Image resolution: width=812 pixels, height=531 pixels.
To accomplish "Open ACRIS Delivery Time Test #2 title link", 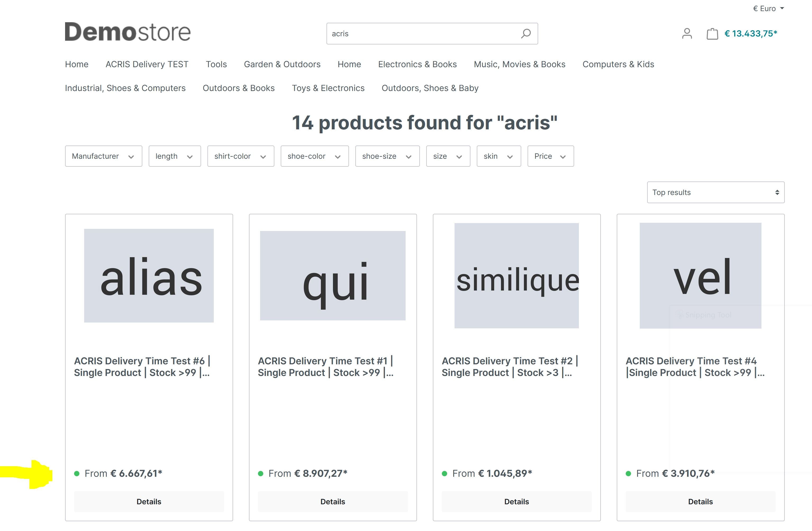I will 510,367.
